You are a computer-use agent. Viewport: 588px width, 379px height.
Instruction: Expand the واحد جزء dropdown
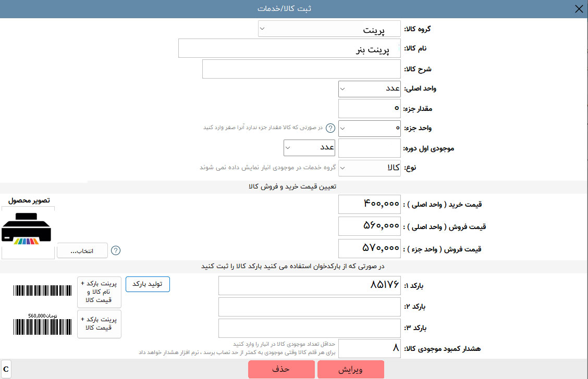click(370, 129)
